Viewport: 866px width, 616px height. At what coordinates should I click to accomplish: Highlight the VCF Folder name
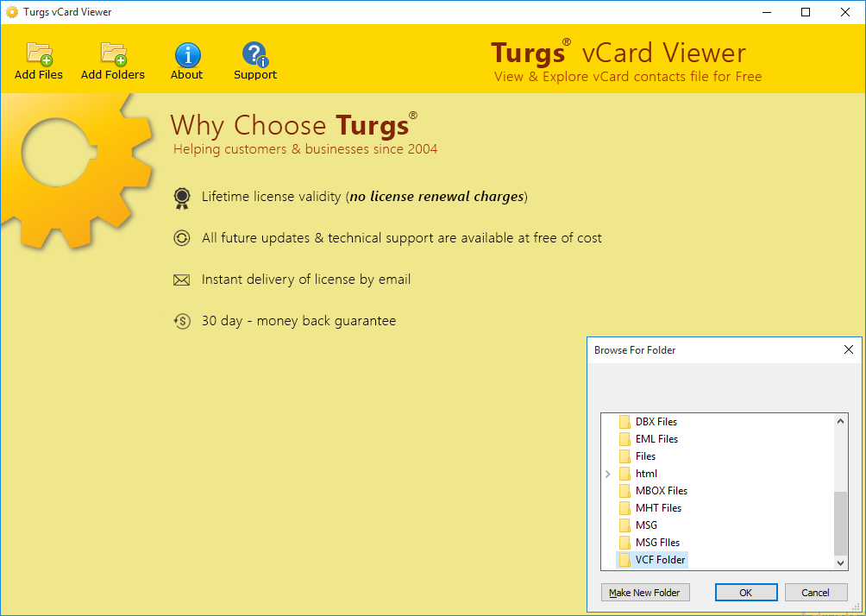[x=661, y=560]
